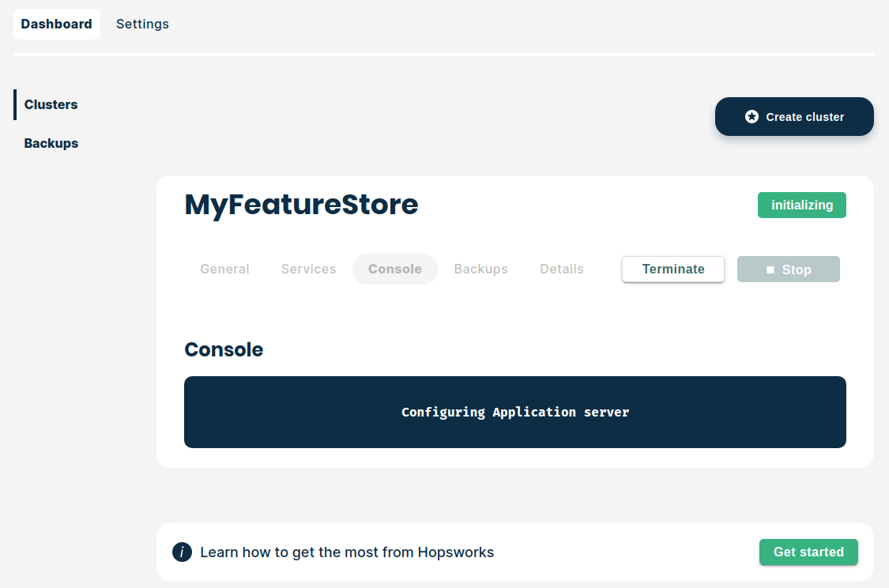Open Backups in the left sidebar
The width and height of the screenshot is (889, 588).
(x=51, y=143)
